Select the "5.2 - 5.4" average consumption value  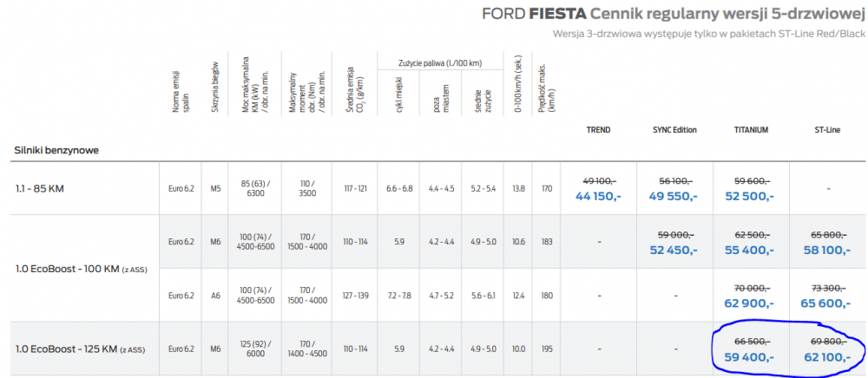[483, 188]
